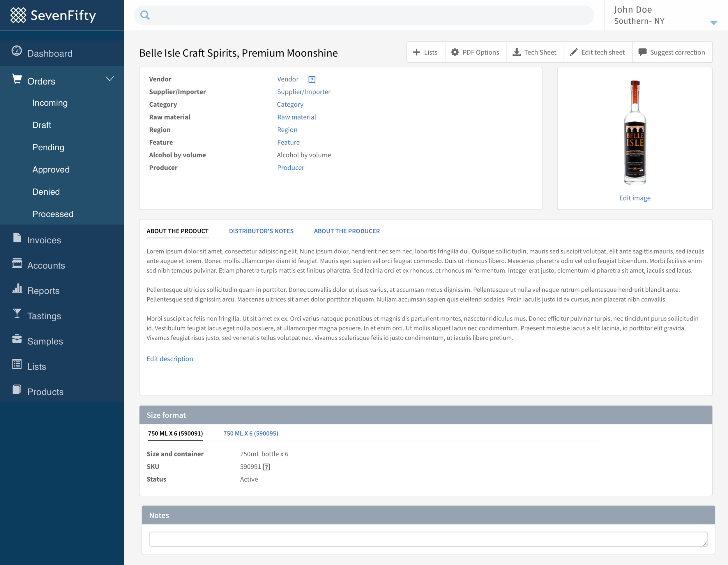The image size is (728, 565).
Task: Select the 750 ML X 6 (590091) tab
Action: pos(175,433)
